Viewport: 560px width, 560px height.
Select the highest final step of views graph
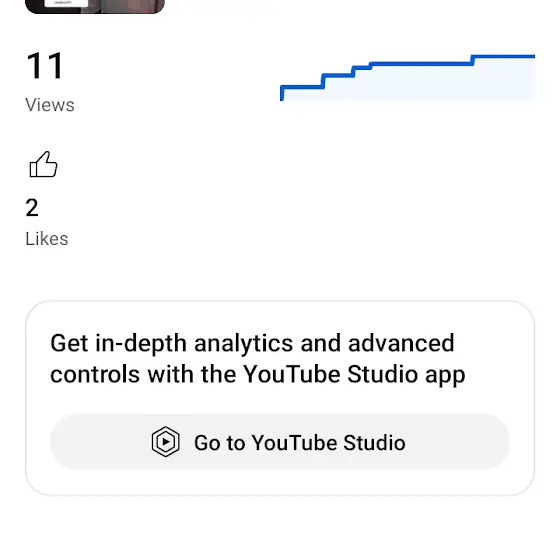click(x=504, y=56)
